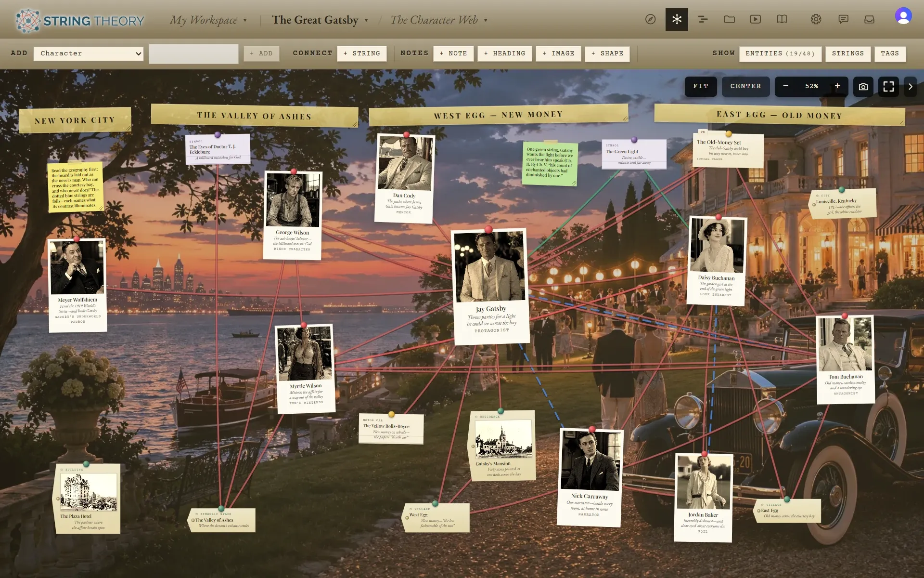Zoom out with the minus button

786,86
